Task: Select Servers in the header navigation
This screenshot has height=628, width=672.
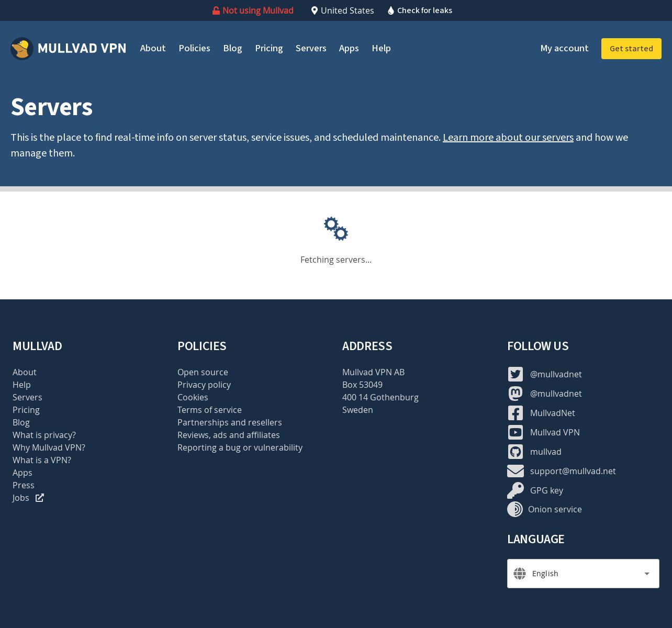Action: pyautogui.click(x=311, y=48)
